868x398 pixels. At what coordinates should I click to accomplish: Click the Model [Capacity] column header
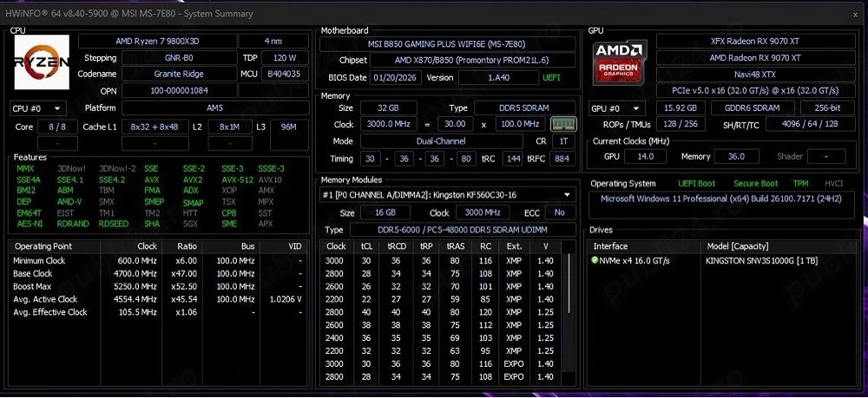point(736,246)
